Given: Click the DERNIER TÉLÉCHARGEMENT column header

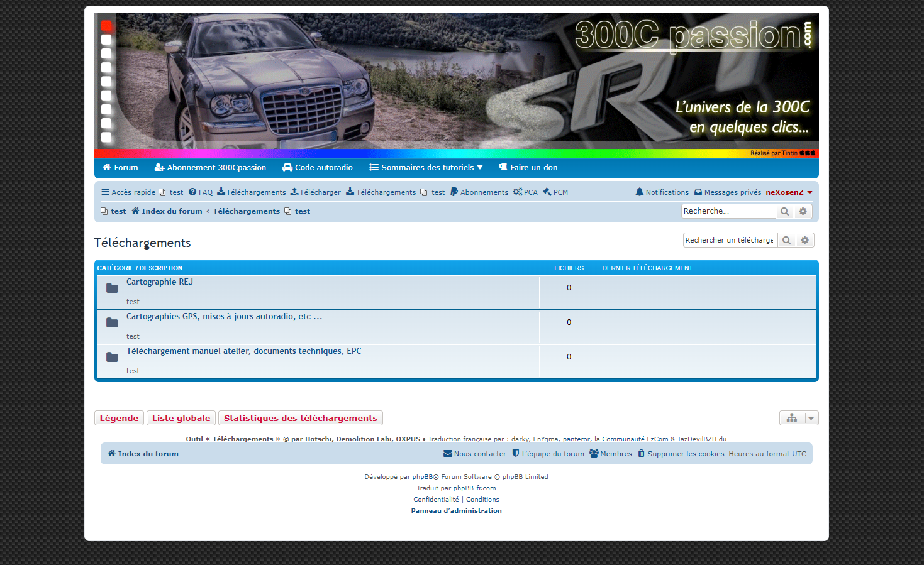Looking at the screenshot, I should (x=647, y=268).
